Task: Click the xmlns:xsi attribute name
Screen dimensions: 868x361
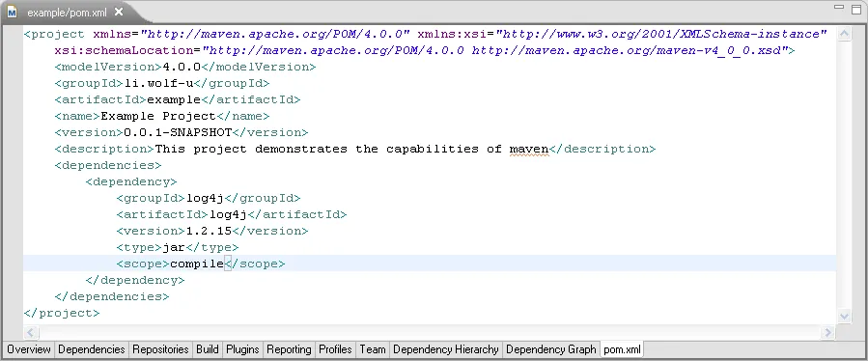Action: tap(452, 35)
